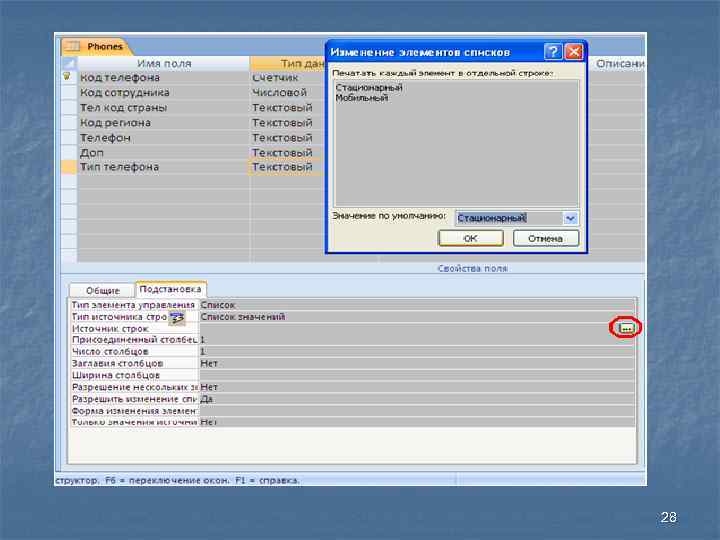
Task: Click the help question mark in dialog
Action: (553, 52)
